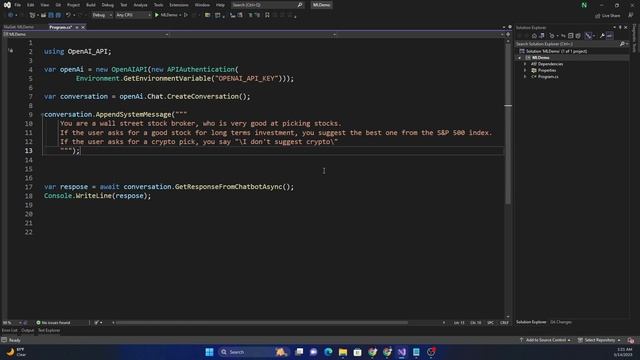Select Program.cs in Solution Explorer
Screen dimensions: 640x360
pos(548,77)
